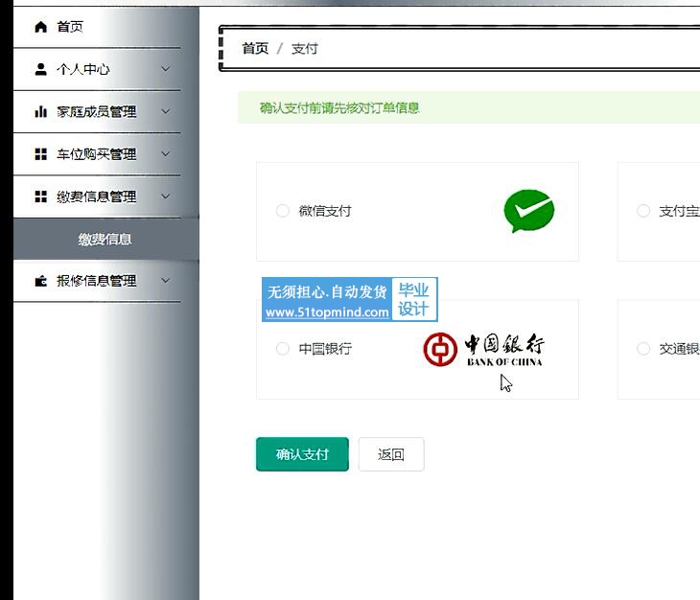
Task: Select 微信支付 radio button
Action: (x=283, y=211)
